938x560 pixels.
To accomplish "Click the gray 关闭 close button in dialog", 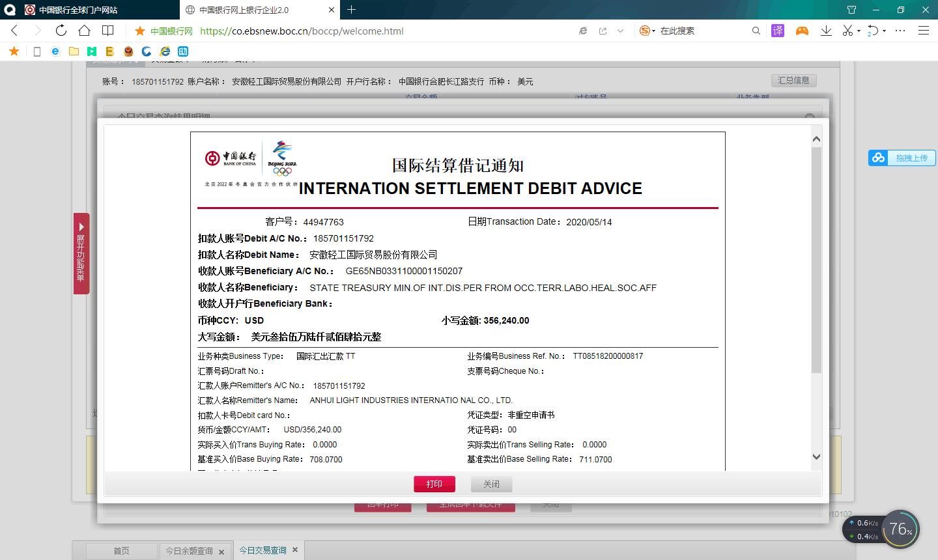I will (x=491, y=484).
